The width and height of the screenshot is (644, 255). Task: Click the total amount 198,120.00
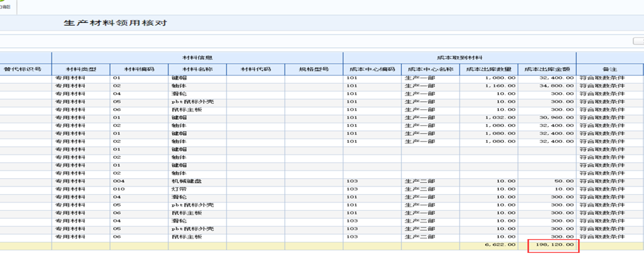pos(556,245)
